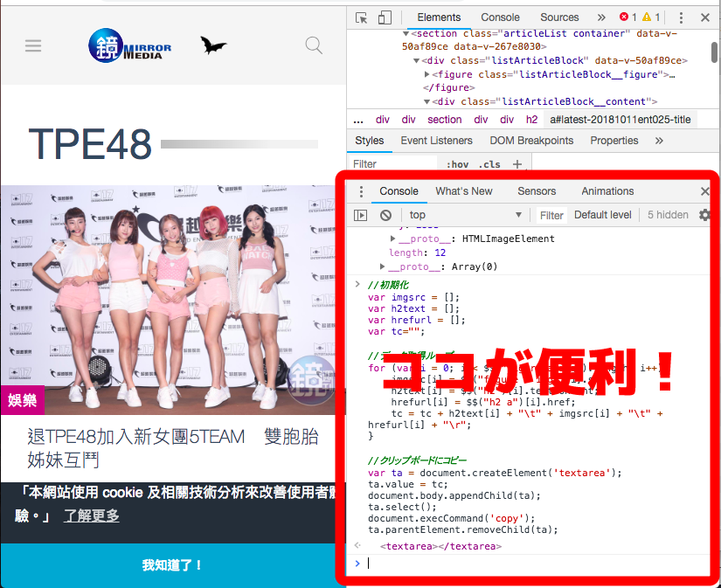Screen dimensions: 721x588
Task: Close the DevTools panel
Action: (x=705, y=17)
